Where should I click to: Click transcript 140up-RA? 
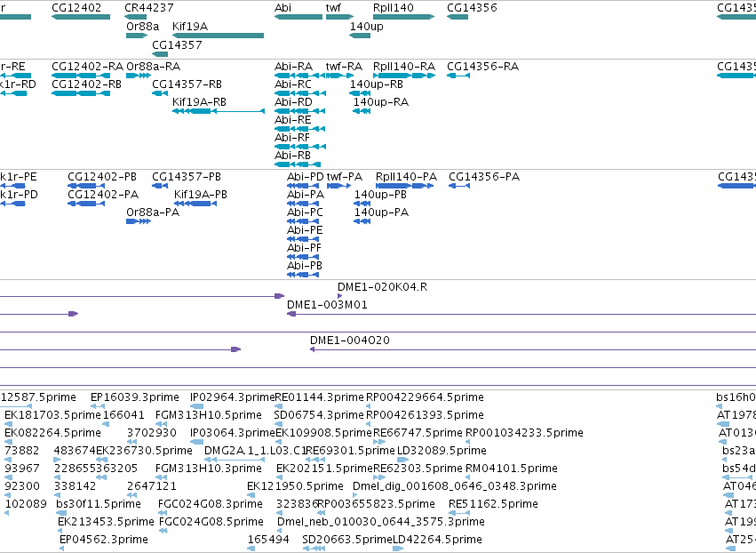coord(362,111)
